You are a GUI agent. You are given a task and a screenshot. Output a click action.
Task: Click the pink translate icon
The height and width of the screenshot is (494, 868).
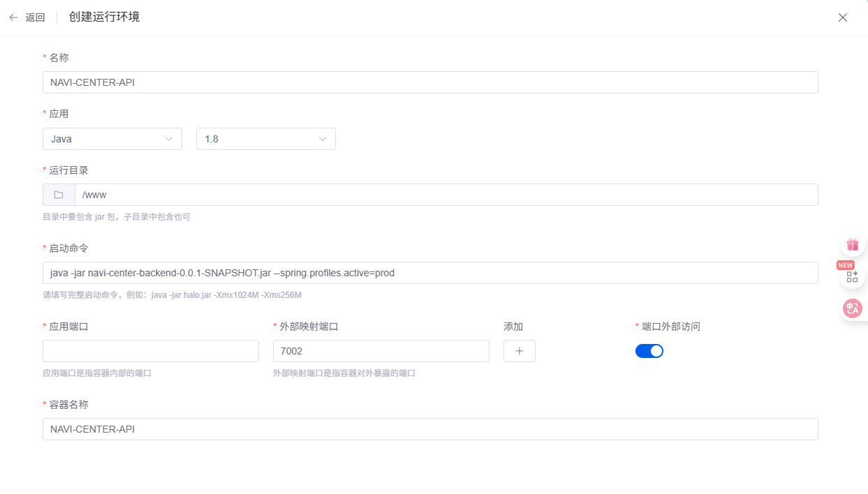[x=852, y=308]
